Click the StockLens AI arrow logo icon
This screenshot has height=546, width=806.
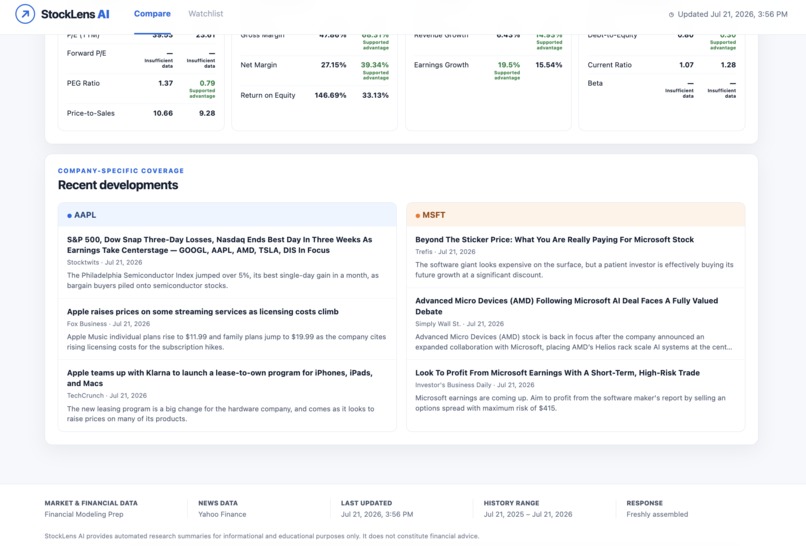(x=25, y=14)
